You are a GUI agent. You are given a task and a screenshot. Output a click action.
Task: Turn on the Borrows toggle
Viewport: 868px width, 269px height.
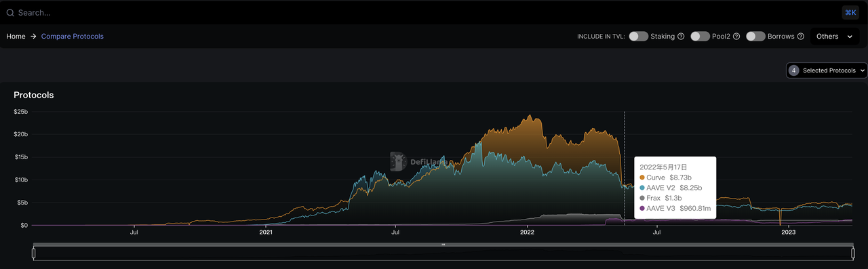point(755,37)
